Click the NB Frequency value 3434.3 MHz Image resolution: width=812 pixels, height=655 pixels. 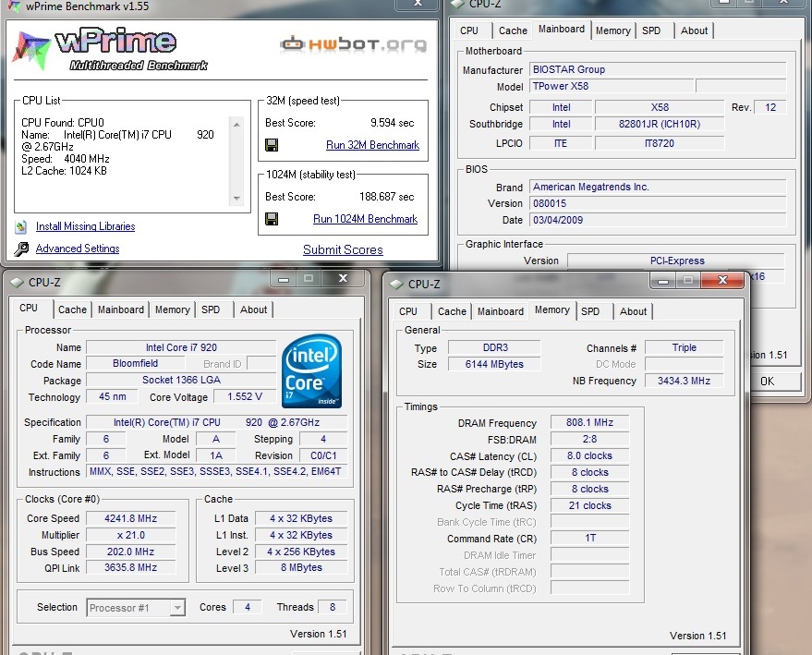pos(685,381)
